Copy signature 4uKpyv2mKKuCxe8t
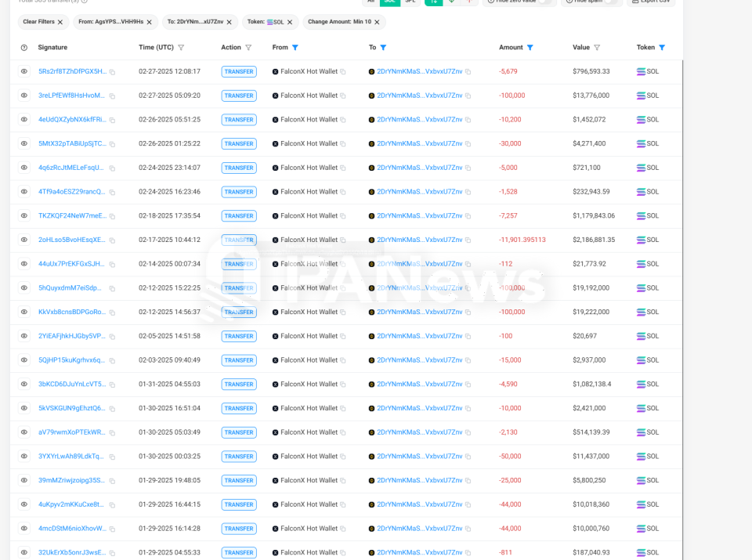This screenshot has width=752, height=560. pos(112,505)
